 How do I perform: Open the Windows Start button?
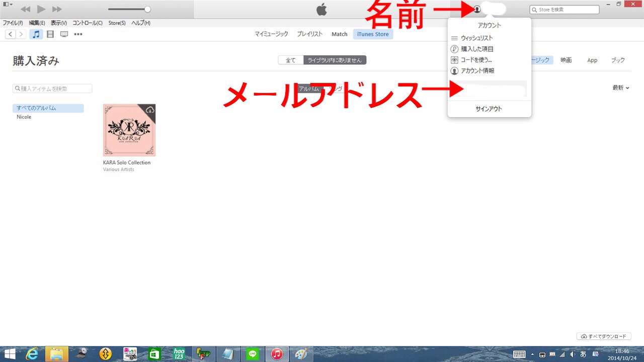point(10,354)
